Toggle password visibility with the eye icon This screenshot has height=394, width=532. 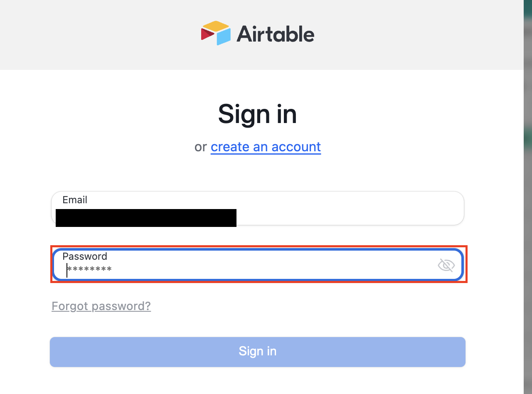(446, 265)
